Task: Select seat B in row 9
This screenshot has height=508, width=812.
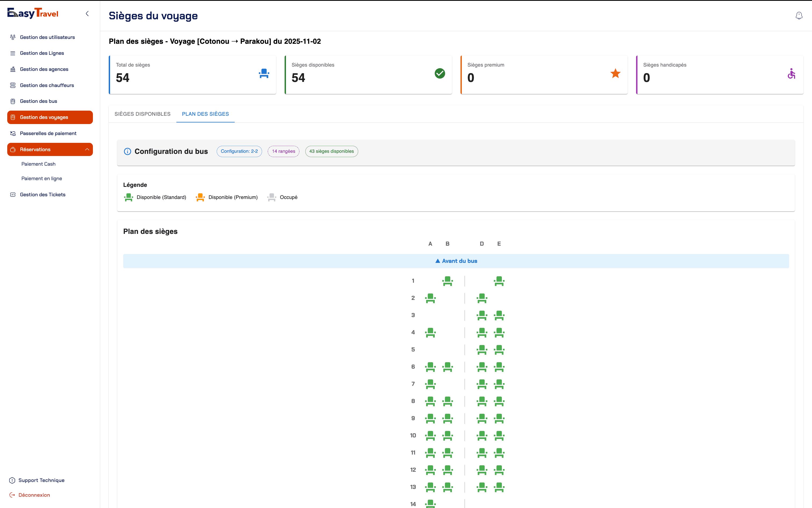Action: 448,418
